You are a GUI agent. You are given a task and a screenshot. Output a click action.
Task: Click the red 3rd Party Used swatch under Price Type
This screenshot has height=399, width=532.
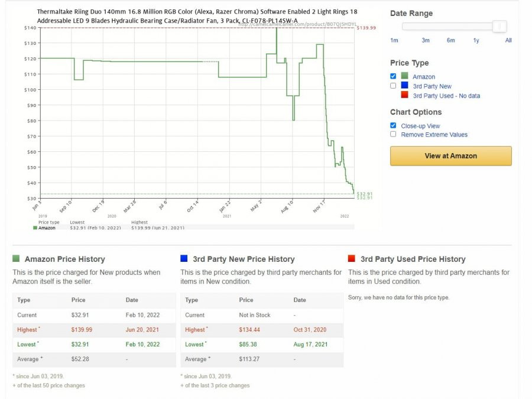(404, 95)
